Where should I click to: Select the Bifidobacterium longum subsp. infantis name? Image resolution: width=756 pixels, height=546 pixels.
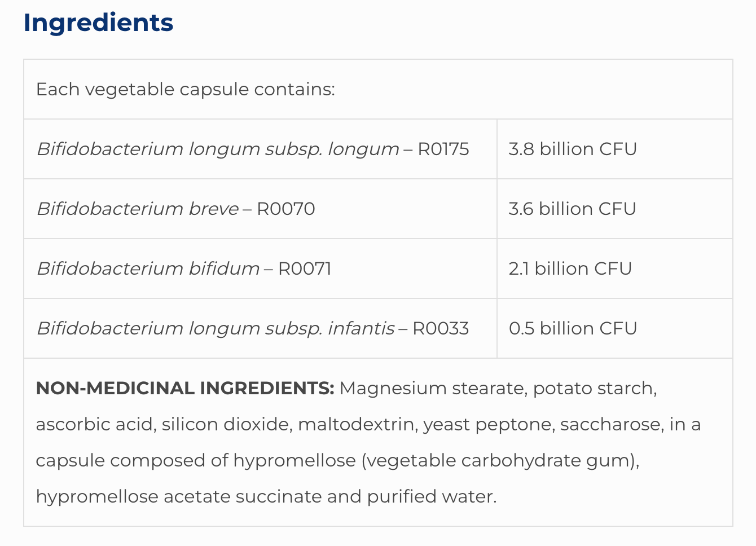click(x=215, y=329)
